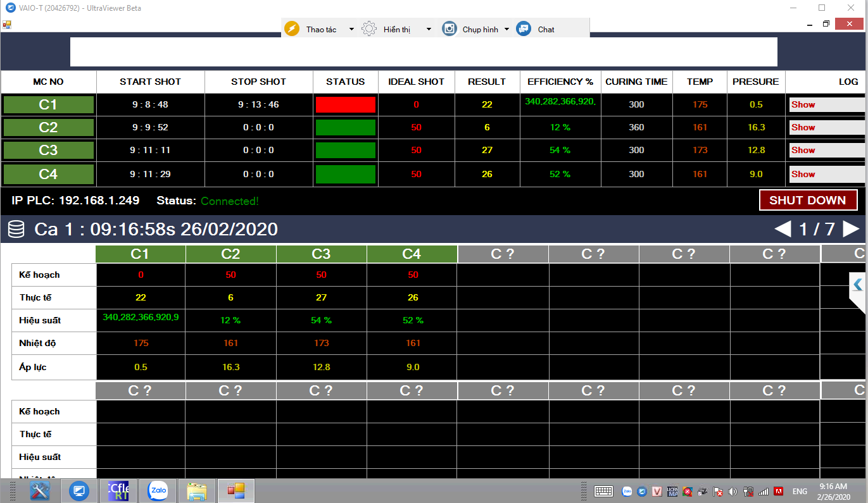Screen dimensions: 868x503
Task: Expand the side panel blue chevron
Action: tap(858, 285)
